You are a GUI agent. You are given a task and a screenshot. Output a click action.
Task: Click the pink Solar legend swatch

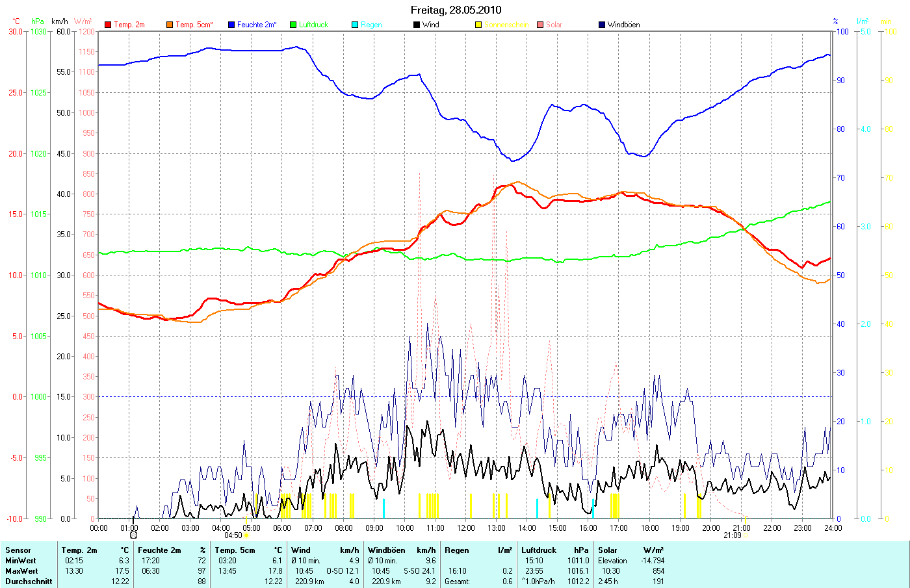tap(540, 25)
